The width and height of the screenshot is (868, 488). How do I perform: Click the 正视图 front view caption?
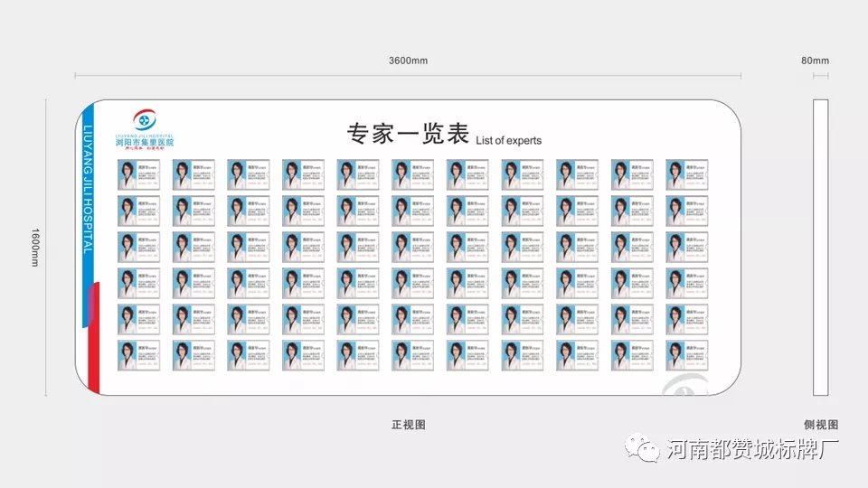point(408,424)
